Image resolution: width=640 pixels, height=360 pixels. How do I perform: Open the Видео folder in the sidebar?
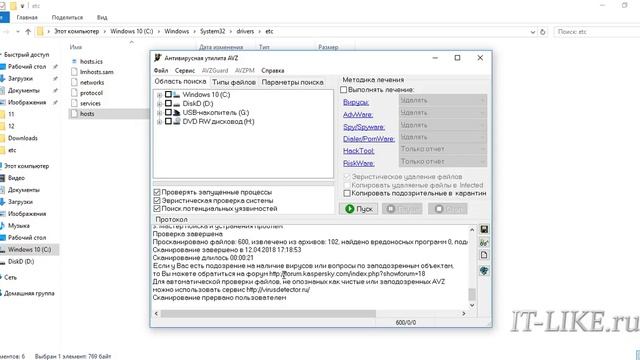16,178
